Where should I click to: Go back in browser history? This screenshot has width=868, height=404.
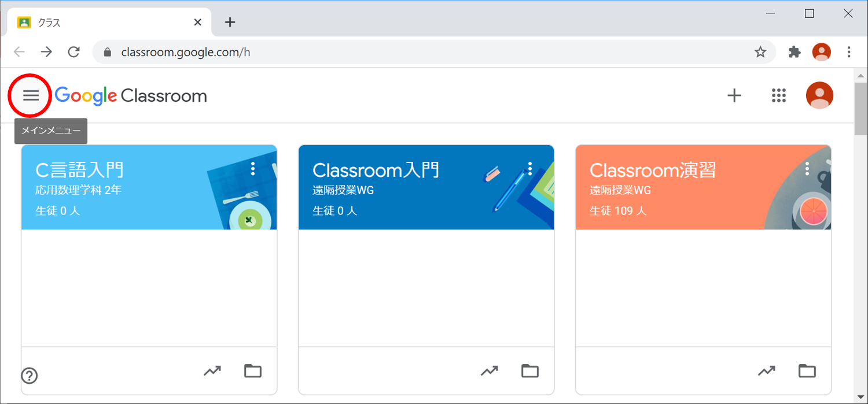[19, 52]
